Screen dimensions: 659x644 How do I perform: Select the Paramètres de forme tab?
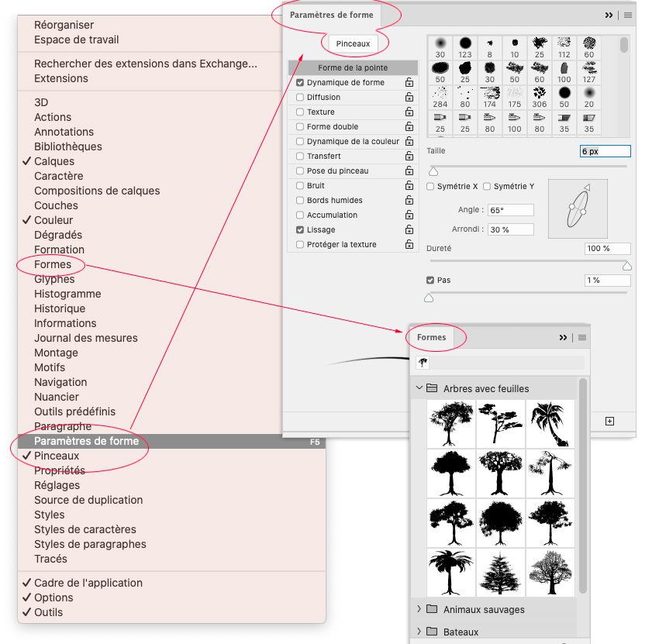coord(332,15)
